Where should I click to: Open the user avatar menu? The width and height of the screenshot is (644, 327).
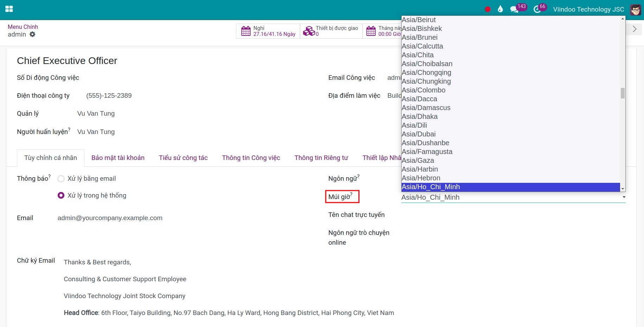[x=635, y=9]
